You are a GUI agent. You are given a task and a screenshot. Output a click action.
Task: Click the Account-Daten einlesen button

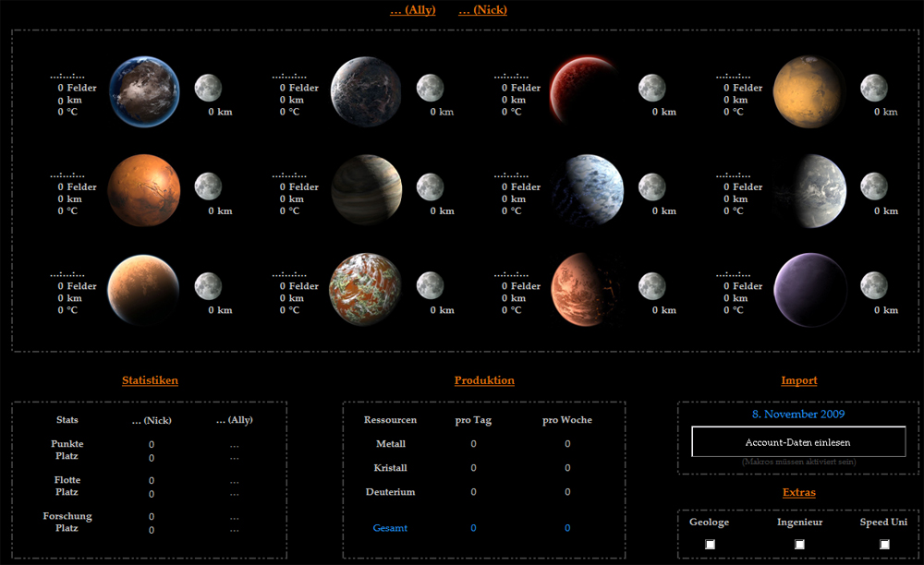click(x=798, y=442)
